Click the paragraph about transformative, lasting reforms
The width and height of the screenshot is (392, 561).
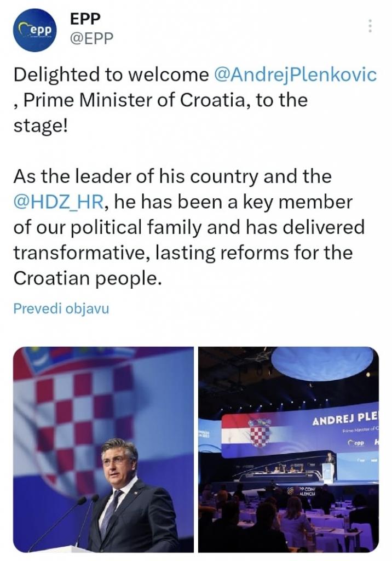coord(189,227)
